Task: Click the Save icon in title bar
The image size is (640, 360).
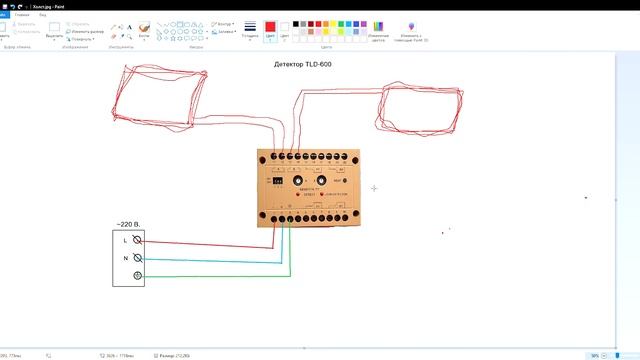Action: click(5, 7)
